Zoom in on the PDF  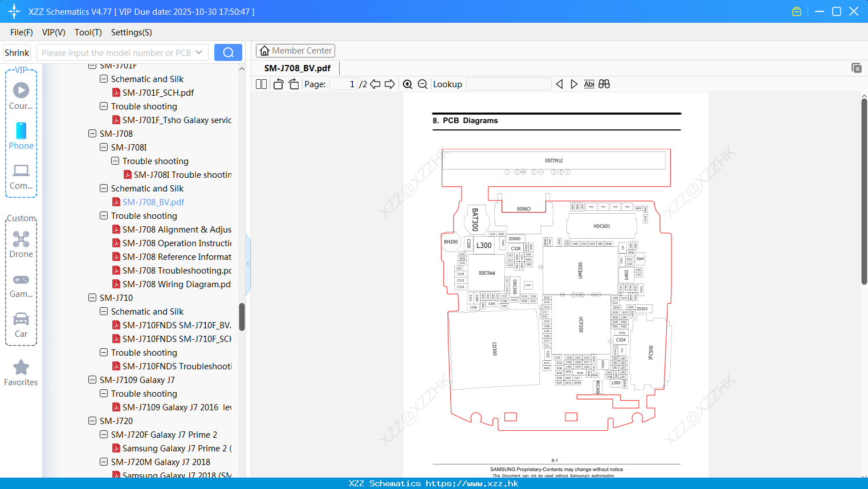pos(407,84)
